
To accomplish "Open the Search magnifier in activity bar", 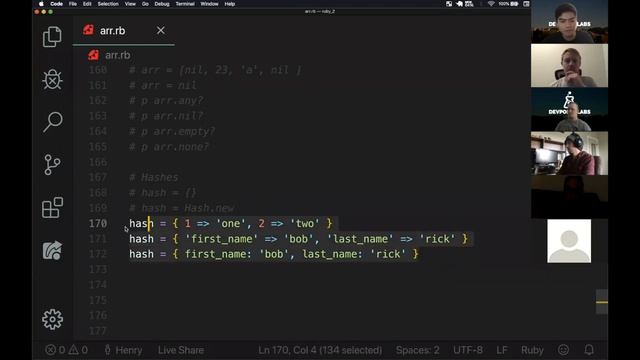I will click(x=53, y=122).
